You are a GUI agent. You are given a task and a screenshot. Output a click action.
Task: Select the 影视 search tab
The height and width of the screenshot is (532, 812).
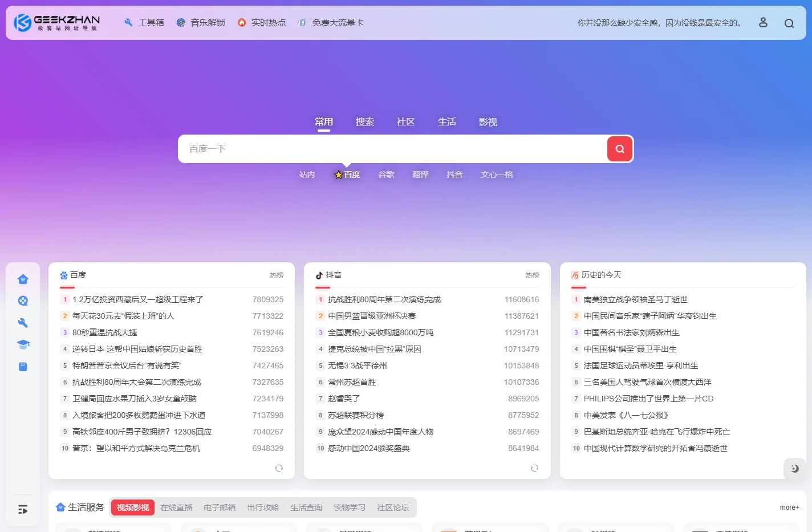[x=488, y=122]
